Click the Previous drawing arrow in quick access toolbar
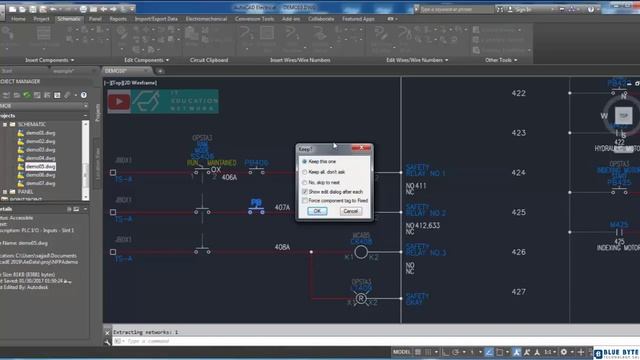 coord(104,9)
